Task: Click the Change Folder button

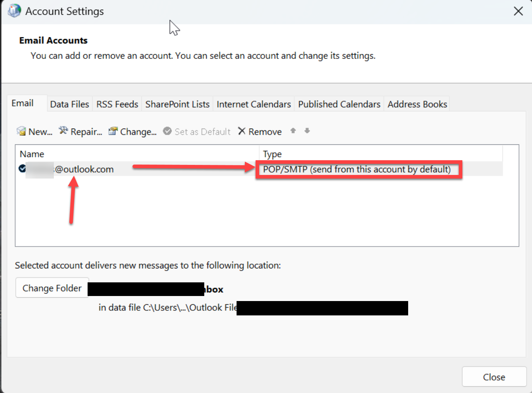Action: coord(52,288)
